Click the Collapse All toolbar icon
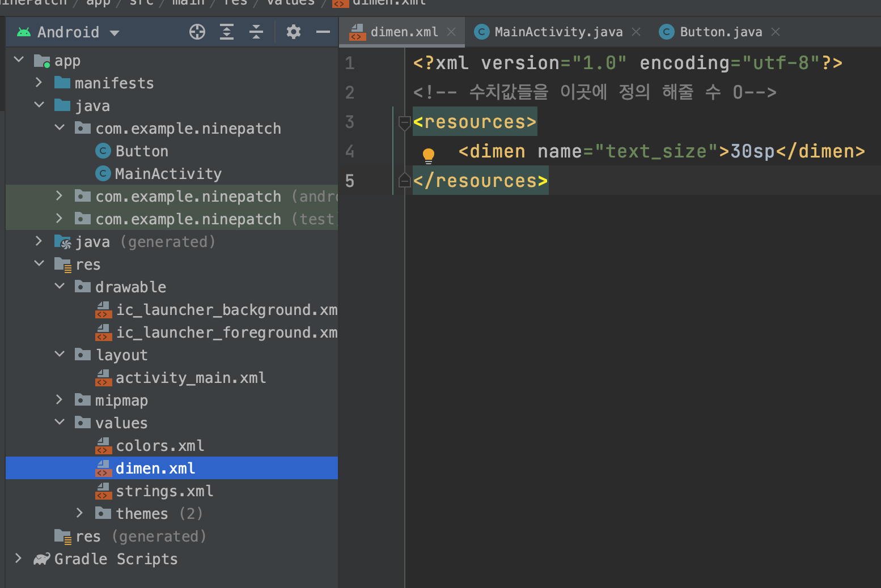Image resolution: width=881 pixels, height=588 pixels. [256, 32]
